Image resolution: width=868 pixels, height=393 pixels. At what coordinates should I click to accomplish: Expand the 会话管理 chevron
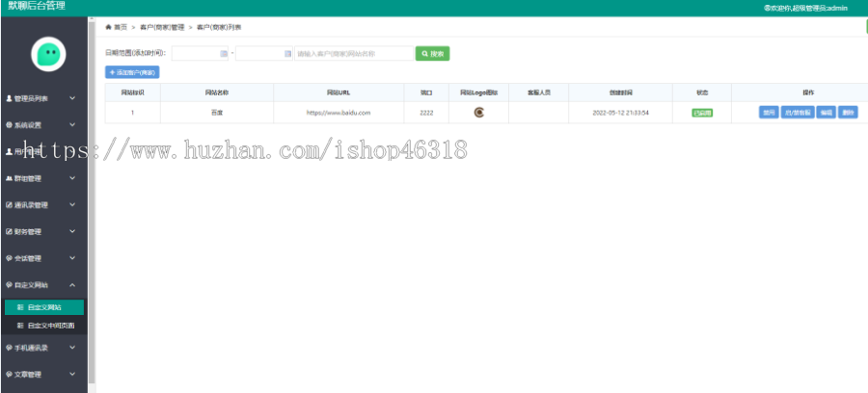(x=72, y=258)
